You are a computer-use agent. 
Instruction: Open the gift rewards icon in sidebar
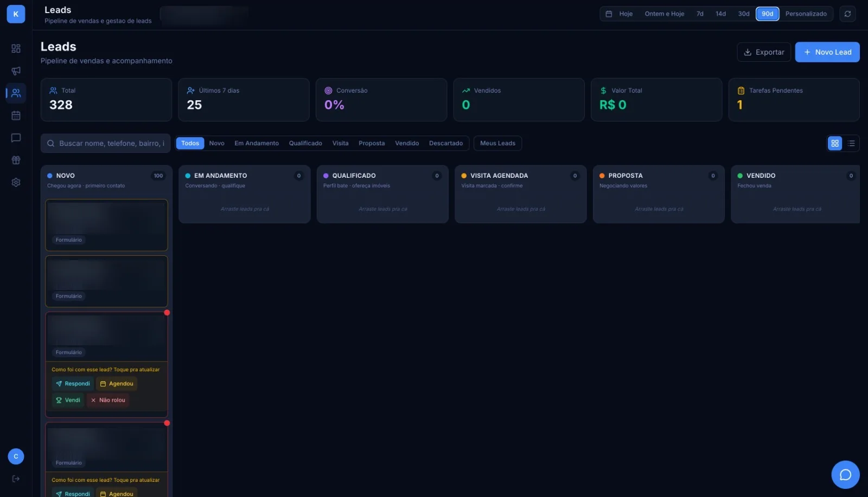pyautogui.click(x=16, y=160)
